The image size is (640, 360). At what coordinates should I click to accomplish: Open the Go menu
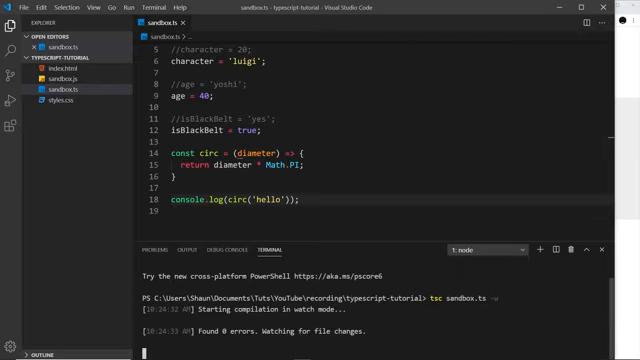tap(111, 7)
